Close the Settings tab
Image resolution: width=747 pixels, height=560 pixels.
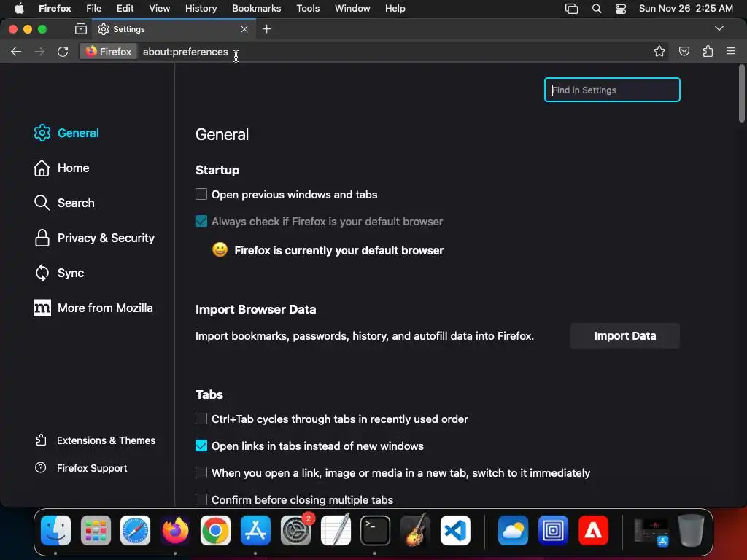point(244,29)
